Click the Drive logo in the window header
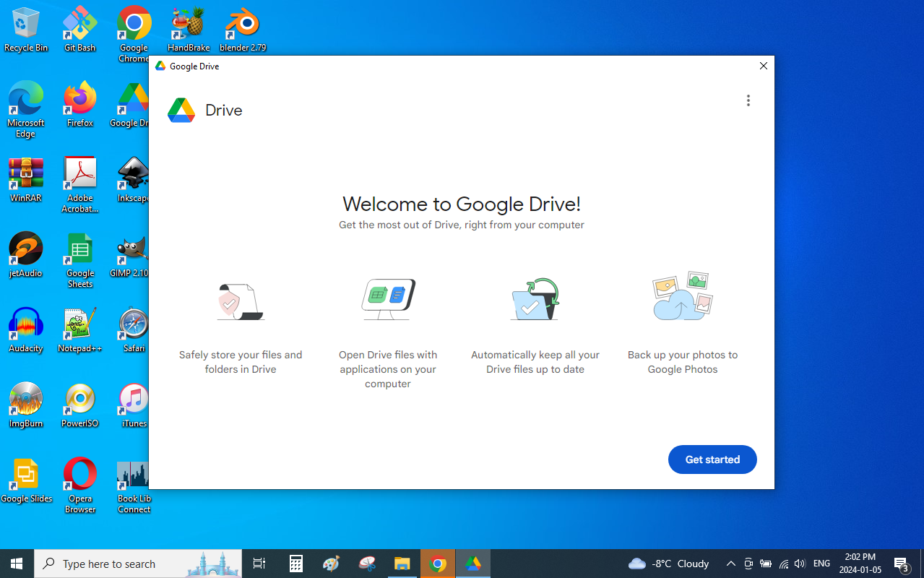The height and width of the screenshot is (578, 924). click(181, 111)
